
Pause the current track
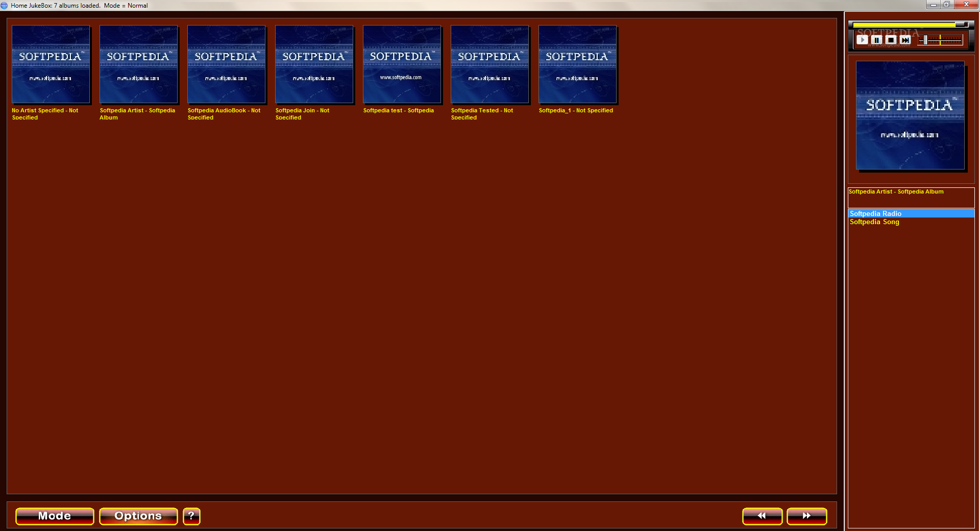click(x=876, y=40)
